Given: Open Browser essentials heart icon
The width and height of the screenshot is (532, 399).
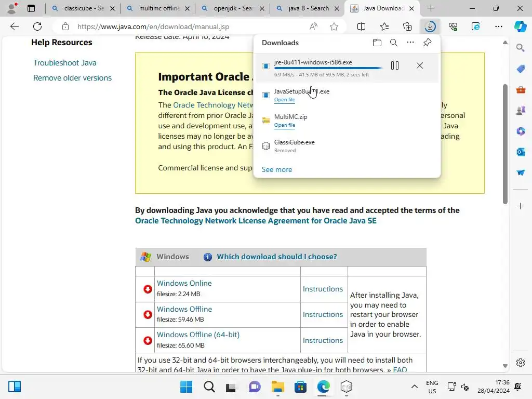Looking at the screenshot, I should tap(453, 26).
